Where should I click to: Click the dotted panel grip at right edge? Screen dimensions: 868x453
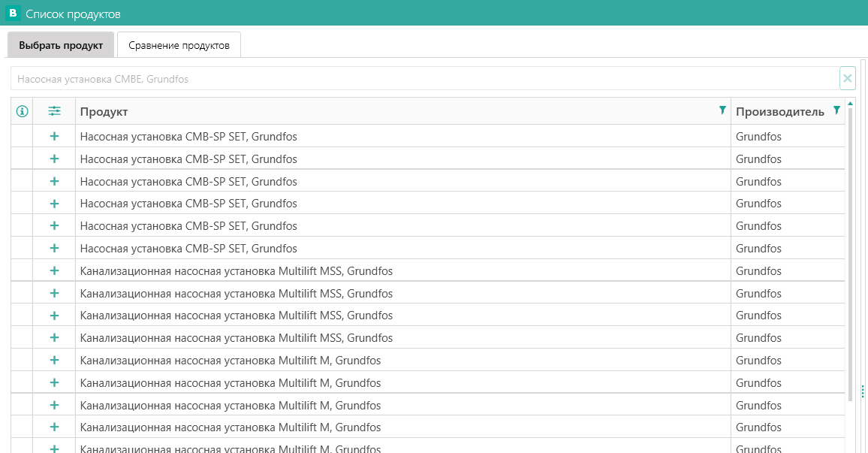click(863, 391)
